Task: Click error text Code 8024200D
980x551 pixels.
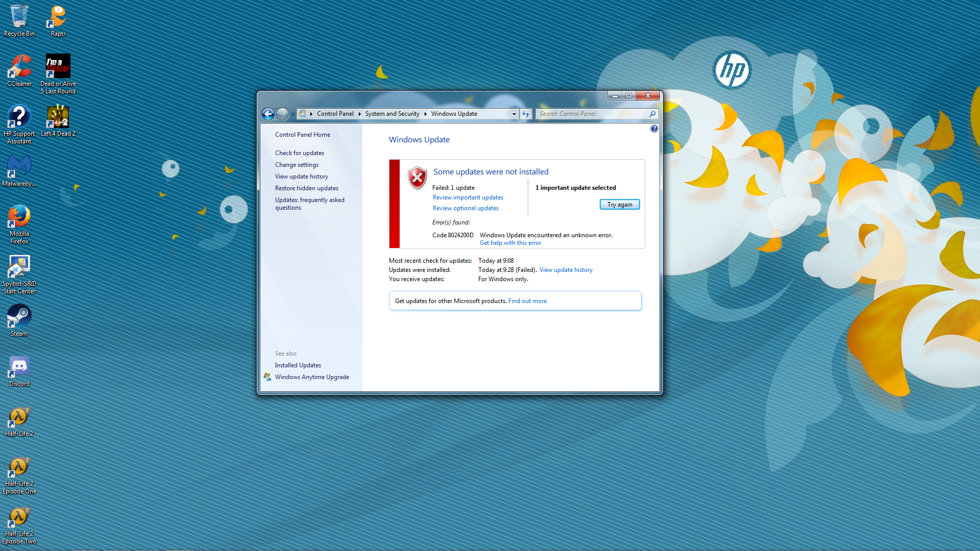Action: 453,235
